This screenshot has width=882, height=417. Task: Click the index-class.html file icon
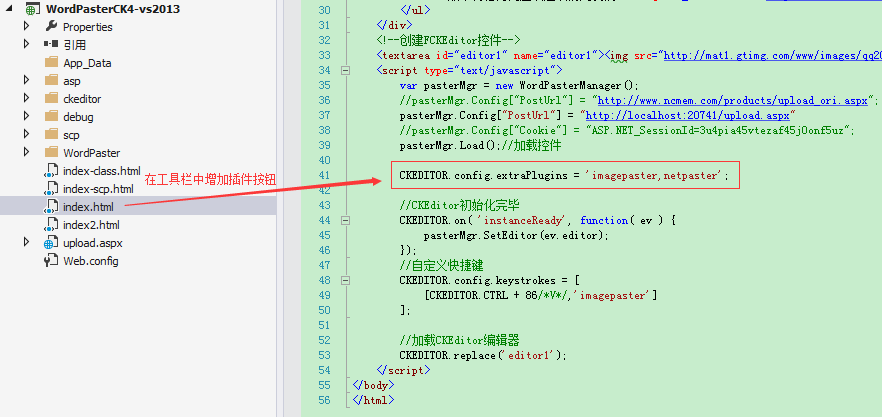[x=51, y=171]
